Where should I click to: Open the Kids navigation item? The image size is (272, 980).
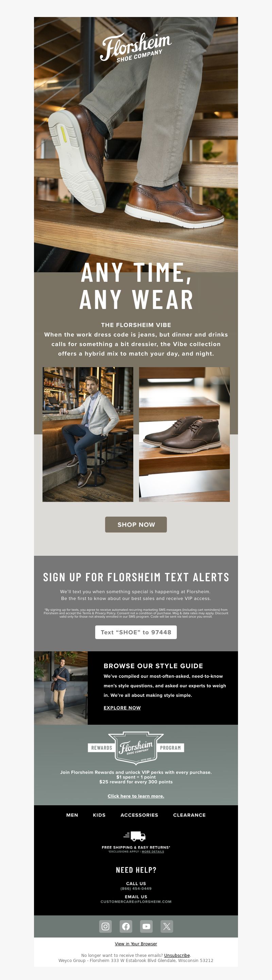point(99,815)
